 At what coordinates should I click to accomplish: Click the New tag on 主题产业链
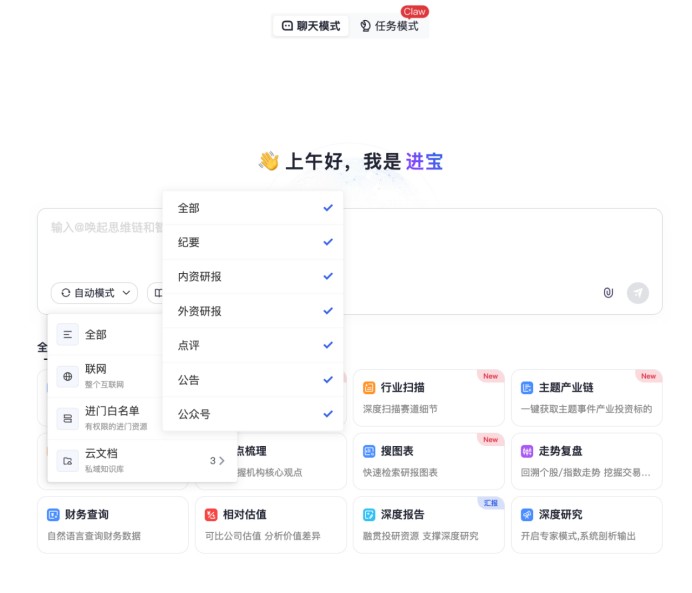pyautogui.click(x=648, y=376)
